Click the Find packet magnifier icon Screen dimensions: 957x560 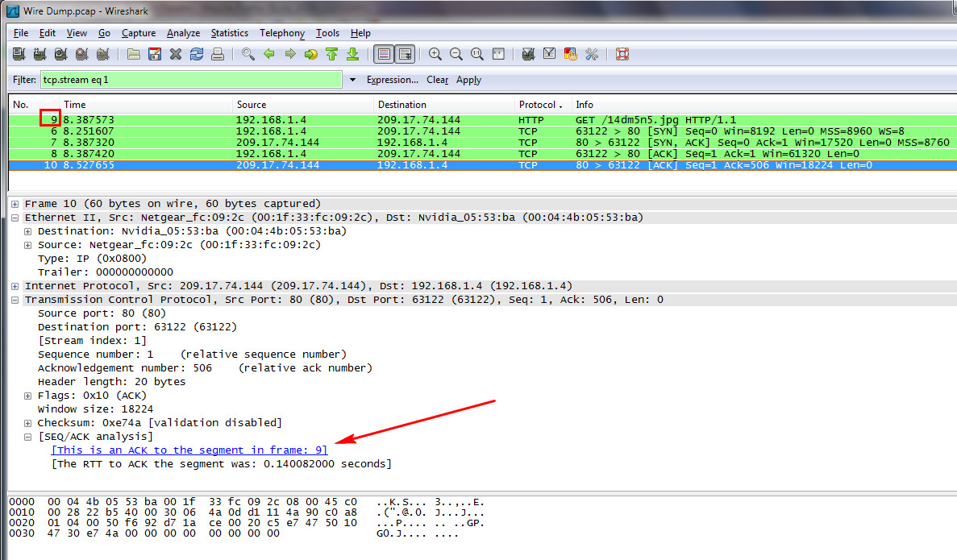pos(248,54)
